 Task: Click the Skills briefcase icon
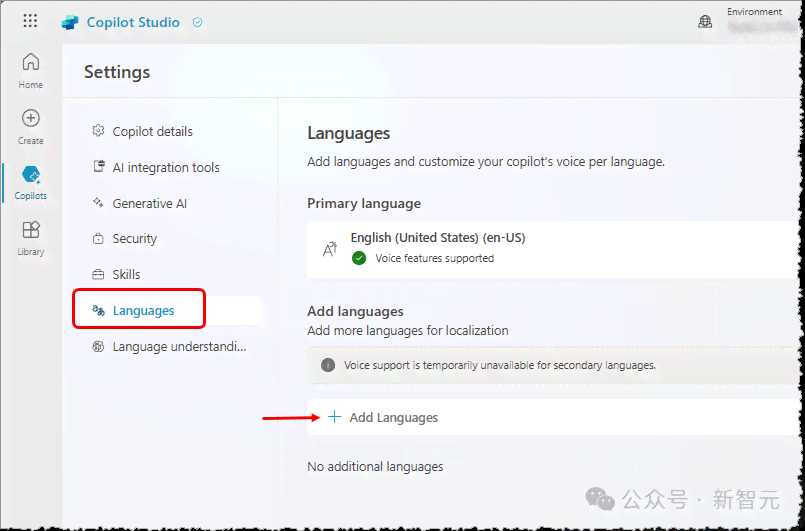pyautogui.click(x=98, y=274)
